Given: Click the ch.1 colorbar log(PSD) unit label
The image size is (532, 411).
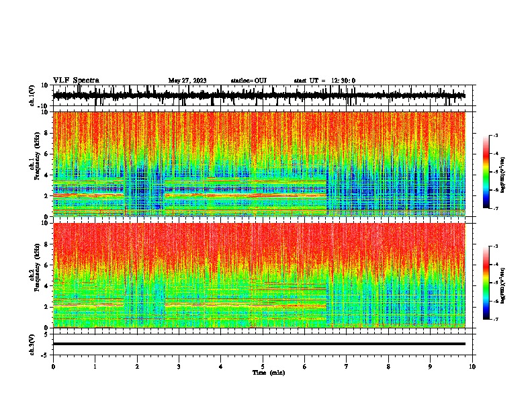Looking at the screenshot, I should 503,175.
